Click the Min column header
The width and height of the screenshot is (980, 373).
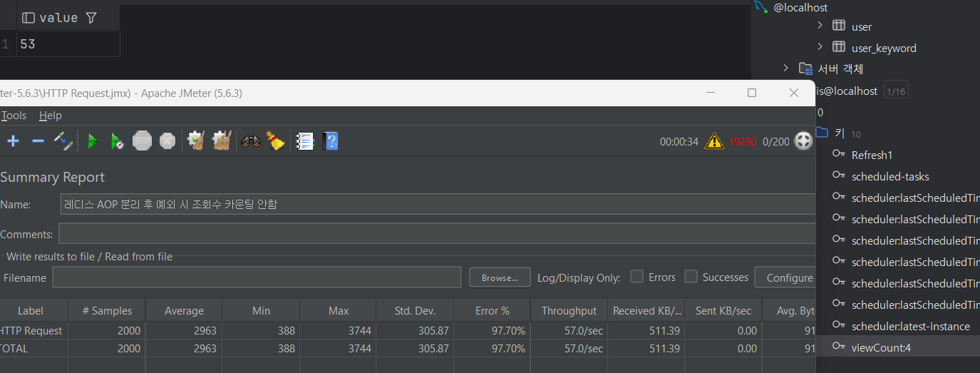point(261,310)
